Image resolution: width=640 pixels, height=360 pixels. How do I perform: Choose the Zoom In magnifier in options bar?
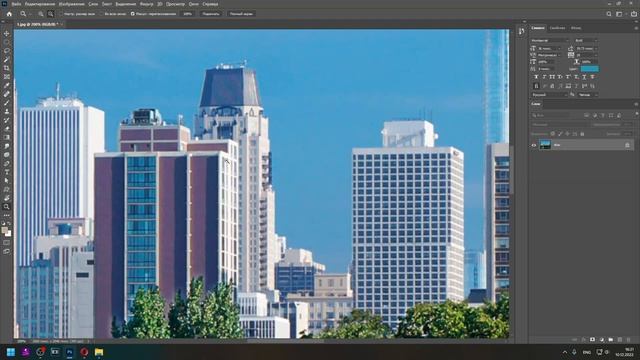click(x=41, y=14)
